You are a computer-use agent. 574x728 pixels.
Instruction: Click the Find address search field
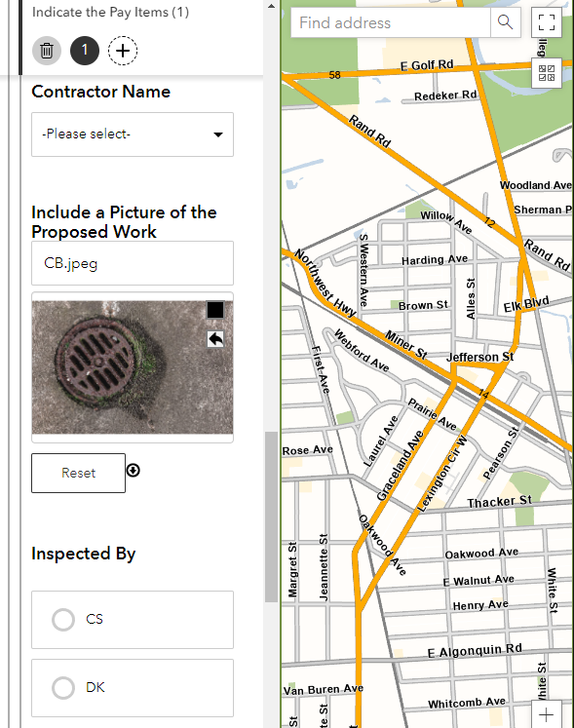click(x=391, y=22)
